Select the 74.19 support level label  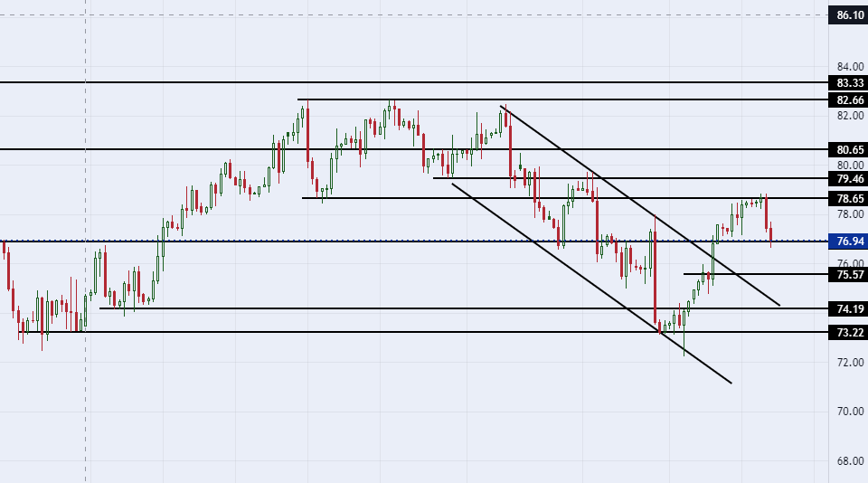tap(848, 308)
